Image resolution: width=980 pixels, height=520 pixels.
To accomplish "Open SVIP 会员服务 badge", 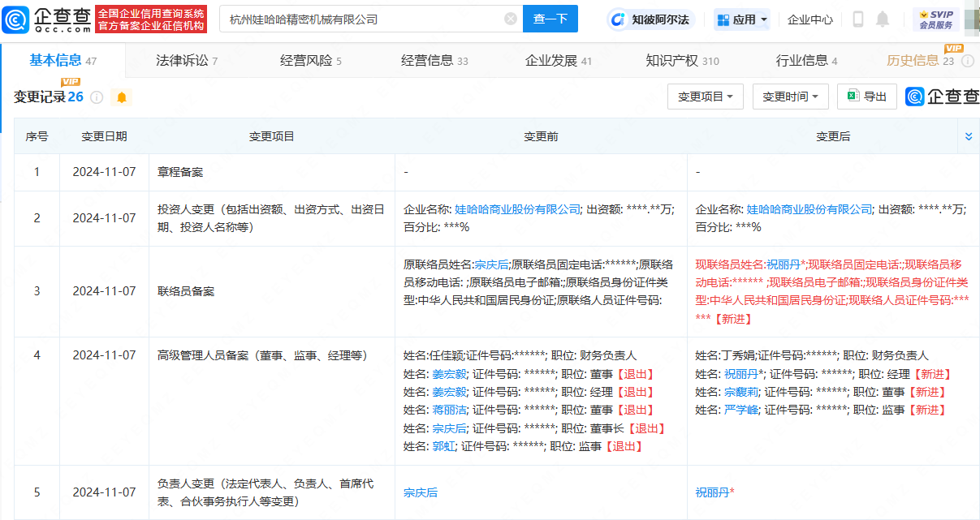I will click(x=935, y=19).
